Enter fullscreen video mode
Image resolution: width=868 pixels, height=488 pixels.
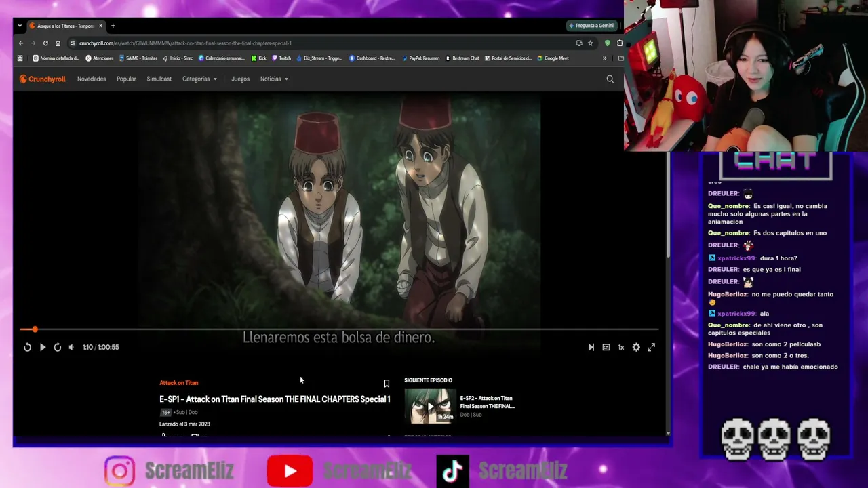tap(651, 347)
